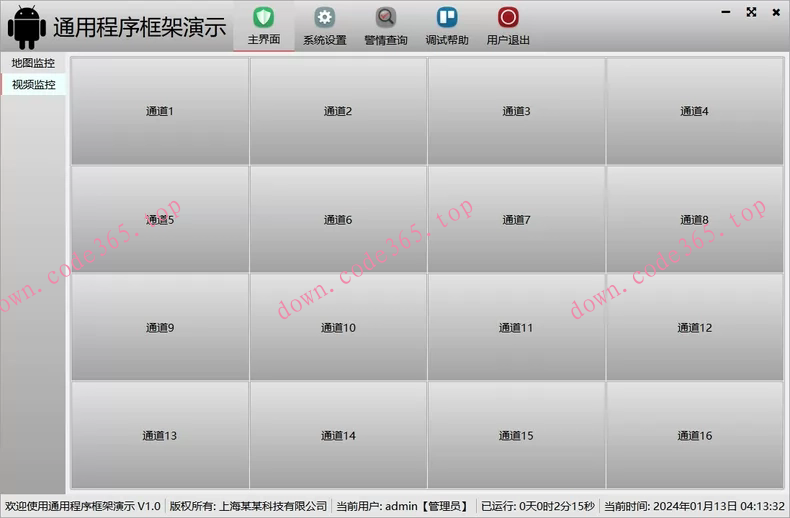Select video panel 通道13
This screenshot has height=518, width=790.
coord(160,435)
